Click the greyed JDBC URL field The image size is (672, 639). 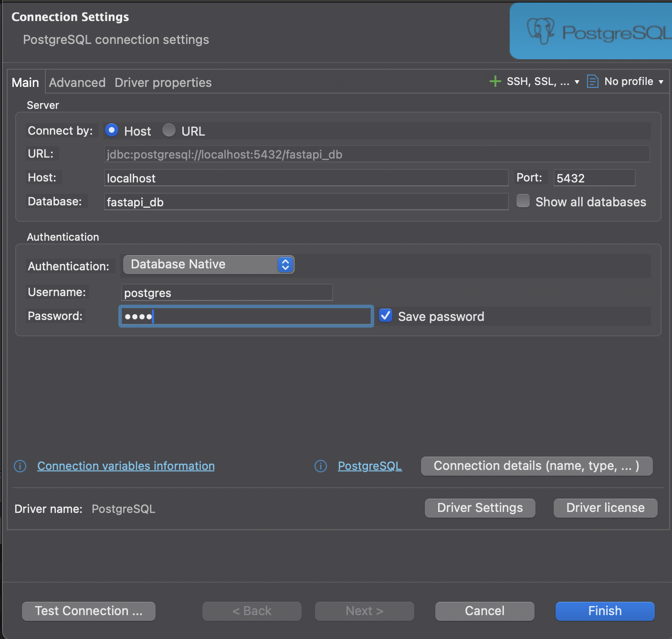pyautogui.click(x=377, y=154)
